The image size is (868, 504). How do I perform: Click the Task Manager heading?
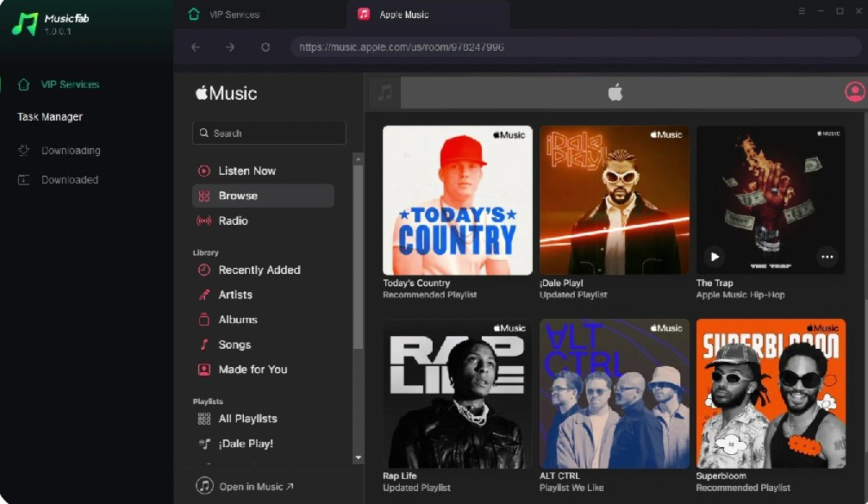pyautogui.click(x=50, y=116)
